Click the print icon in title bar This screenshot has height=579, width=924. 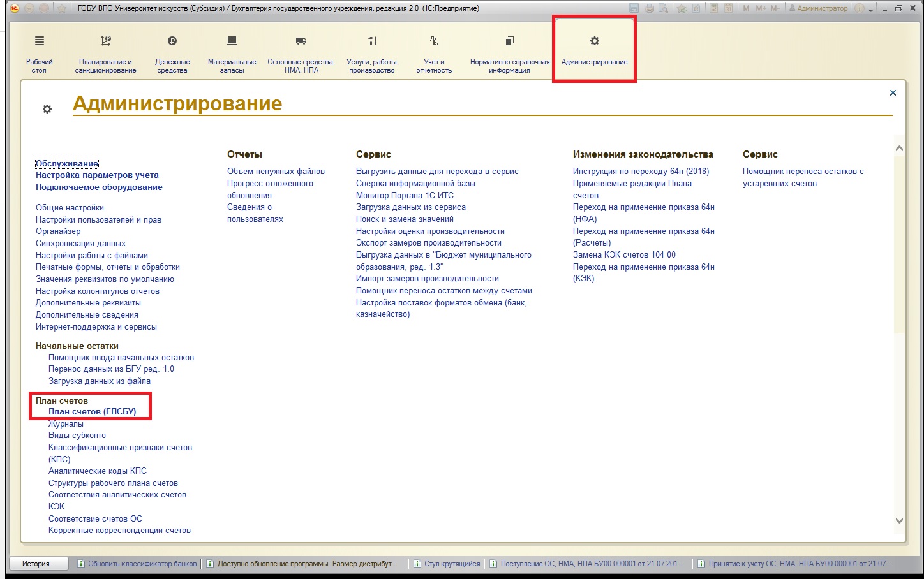click(x=649, y=8)
